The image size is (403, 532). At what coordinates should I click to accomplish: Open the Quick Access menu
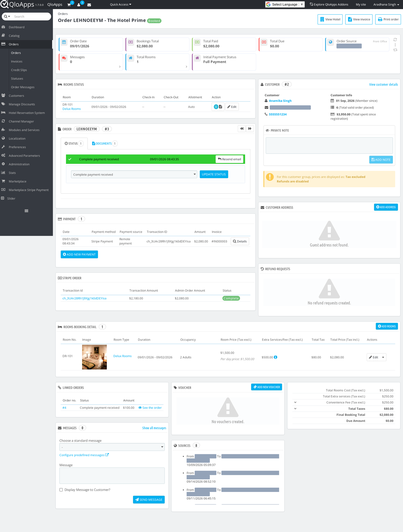[x=120, y=5]
